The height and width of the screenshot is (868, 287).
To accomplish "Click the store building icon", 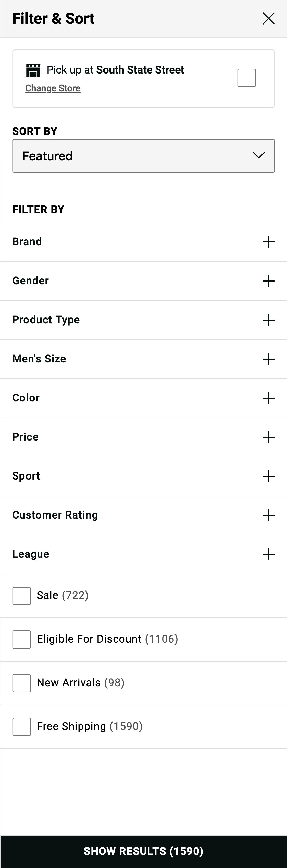I will coord(33,70).
